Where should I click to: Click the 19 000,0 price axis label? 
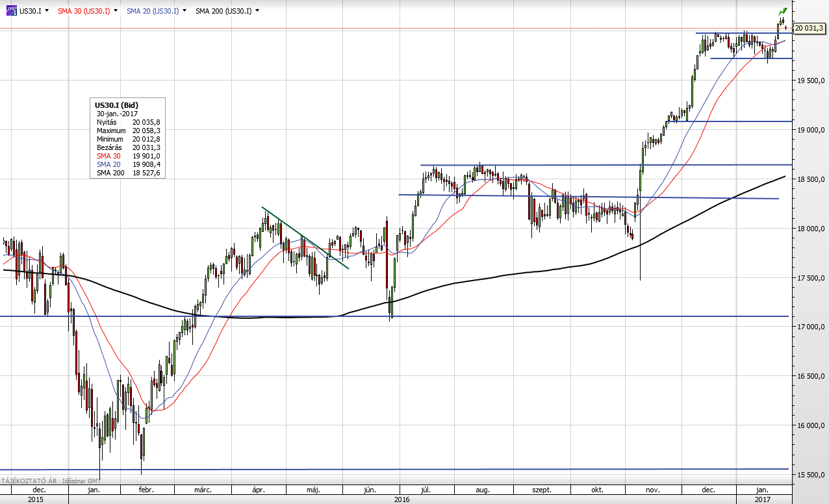point(810,131)
